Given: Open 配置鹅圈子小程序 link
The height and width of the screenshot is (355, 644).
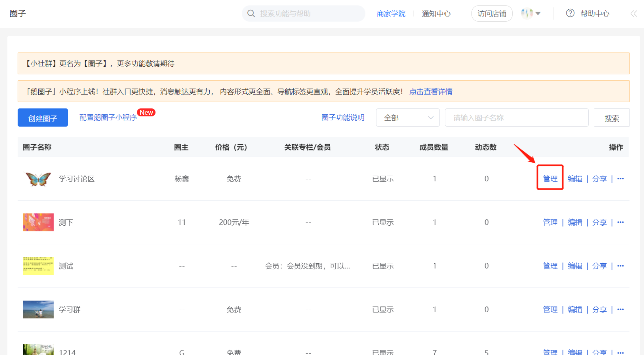Looking at the screenshot, I should 108,118.
